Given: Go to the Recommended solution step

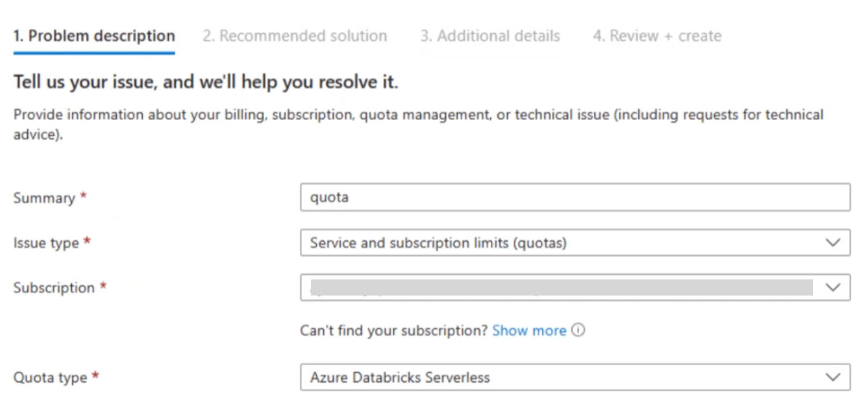Looking at the screenshot, I should (295, 36).
